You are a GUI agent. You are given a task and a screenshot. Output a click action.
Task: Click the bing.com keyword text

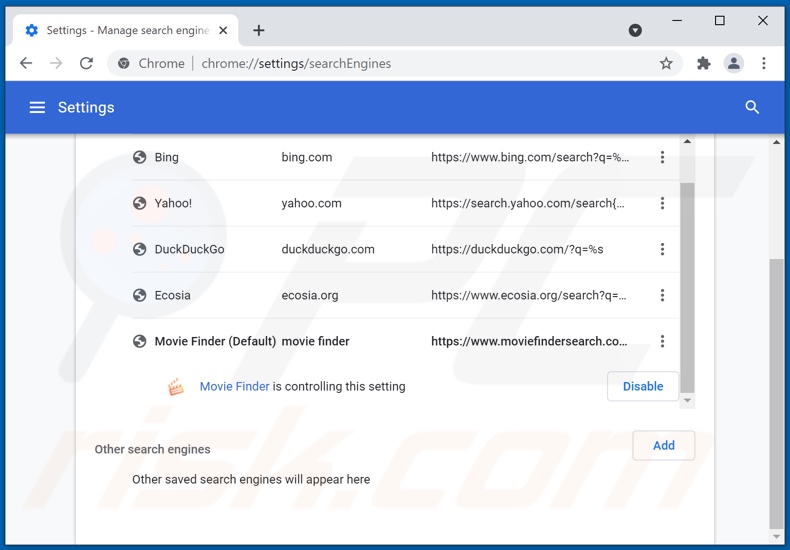click(306, 157)
